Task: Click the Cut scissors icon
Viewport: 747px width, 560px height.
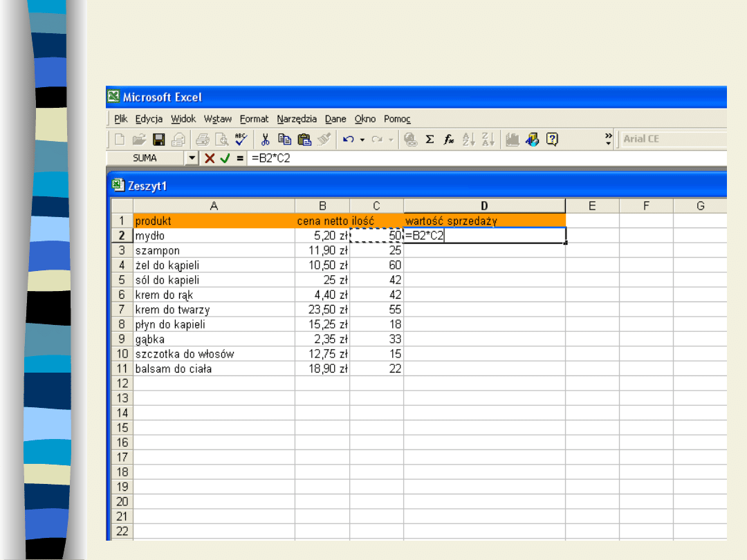Action: pyautogui.click(x=265, y=140)
